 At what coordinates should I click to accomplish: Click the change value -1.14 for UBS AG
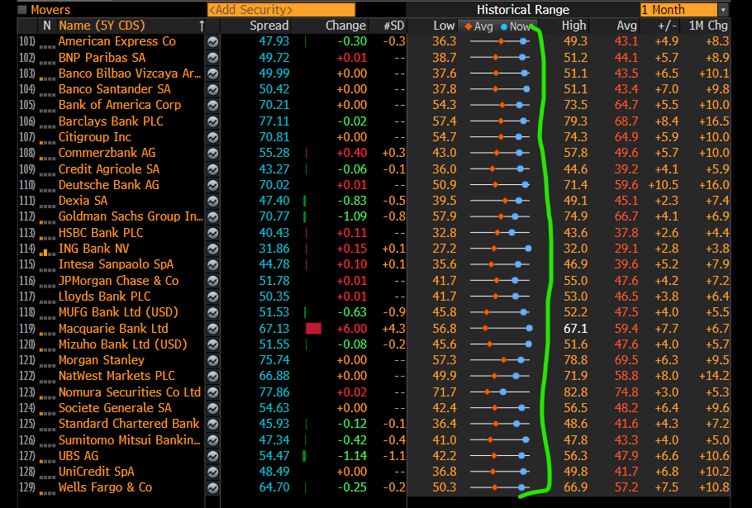352,456
